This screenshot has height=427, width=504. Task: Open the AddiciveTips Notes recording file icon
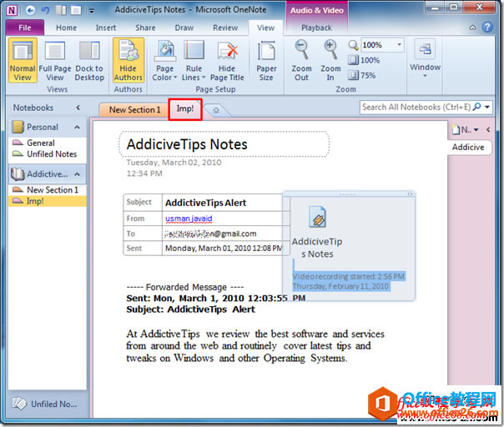(318, 217)
